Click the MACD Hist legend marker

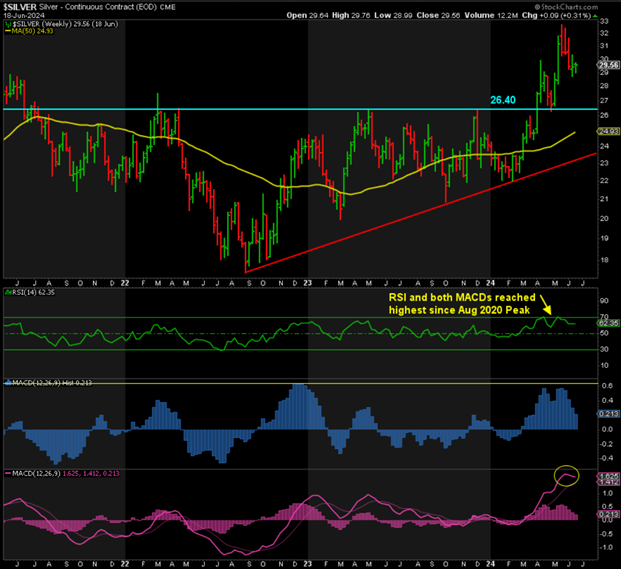pyautogui.click(x=8, y=382)
